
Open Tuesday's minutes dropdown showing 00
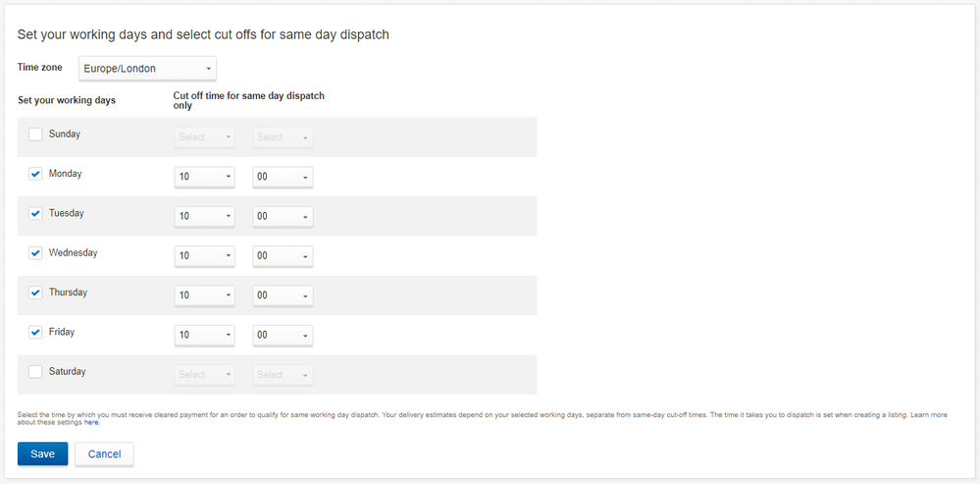[284, 216]
